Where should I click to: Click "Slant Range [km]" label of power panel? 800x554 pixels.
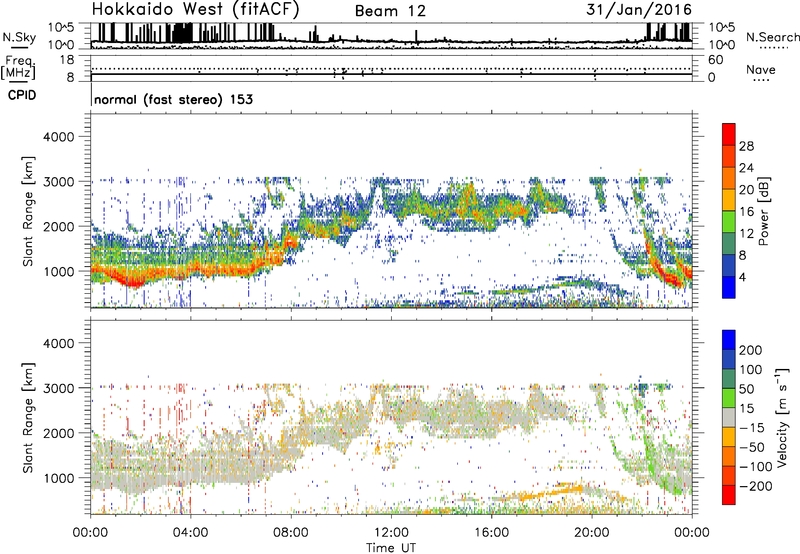point(28,212)
